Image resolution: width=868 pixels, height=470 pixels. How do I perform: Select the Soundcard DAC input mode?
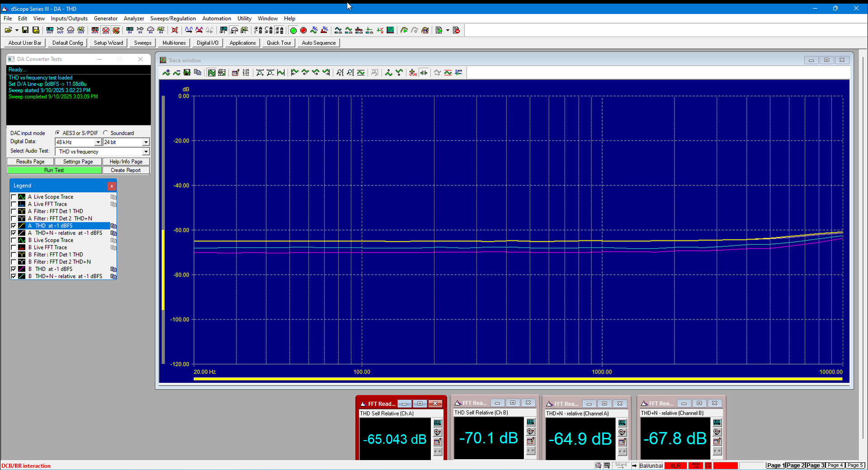pos(105,133)
